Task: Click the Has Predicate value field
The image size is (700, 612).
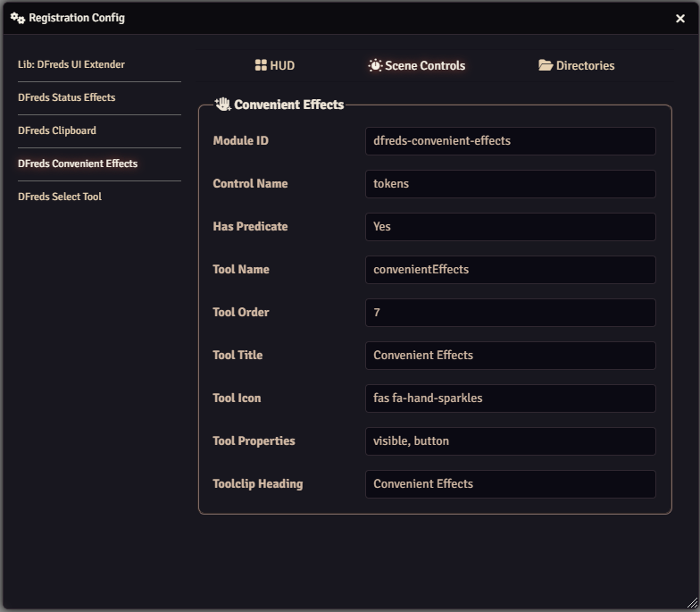Action: (510, 227)
